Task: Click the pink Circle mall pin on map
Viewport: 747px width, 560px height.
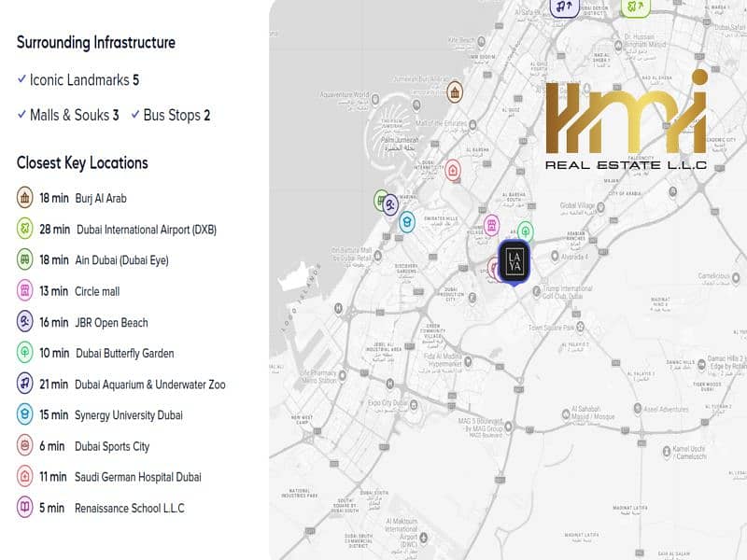Action: (491, 225)
